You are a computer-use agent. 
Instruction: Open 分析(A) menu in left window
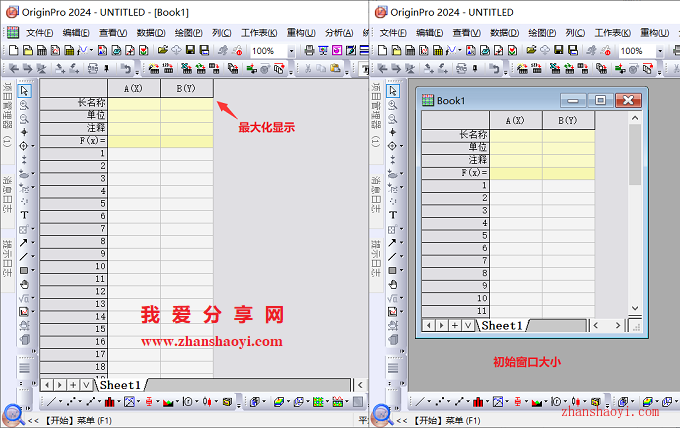click(339, 33)
